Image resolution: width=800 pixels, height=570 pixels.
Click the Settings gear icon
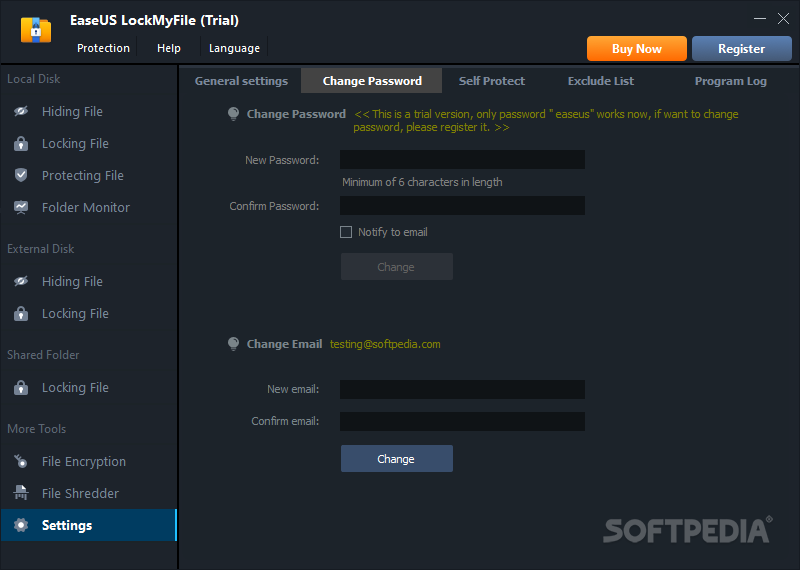(21, 525)
